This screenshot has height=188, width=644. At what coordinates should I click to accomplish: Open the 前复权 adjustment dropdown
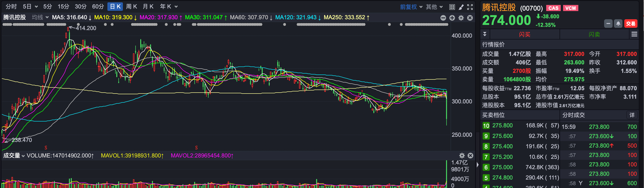411,7
